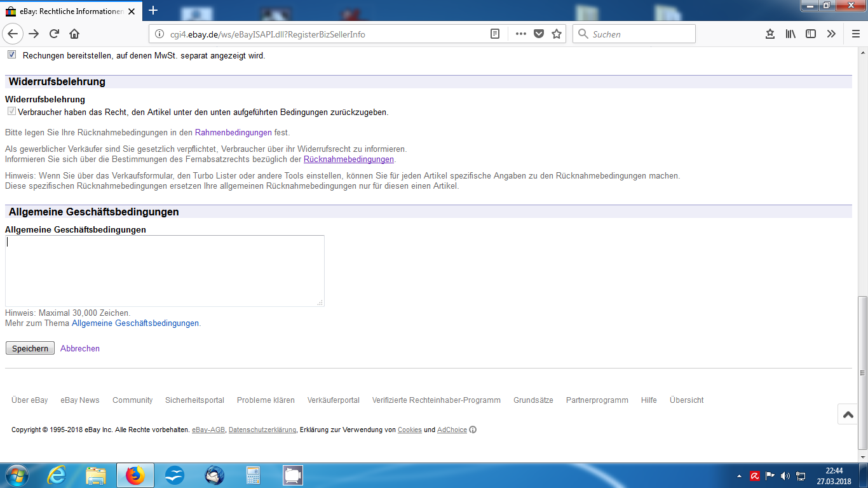This screenshot has width=868, height=488.
Task: Go back to the previous page
Action: click(x=13, y=34)
